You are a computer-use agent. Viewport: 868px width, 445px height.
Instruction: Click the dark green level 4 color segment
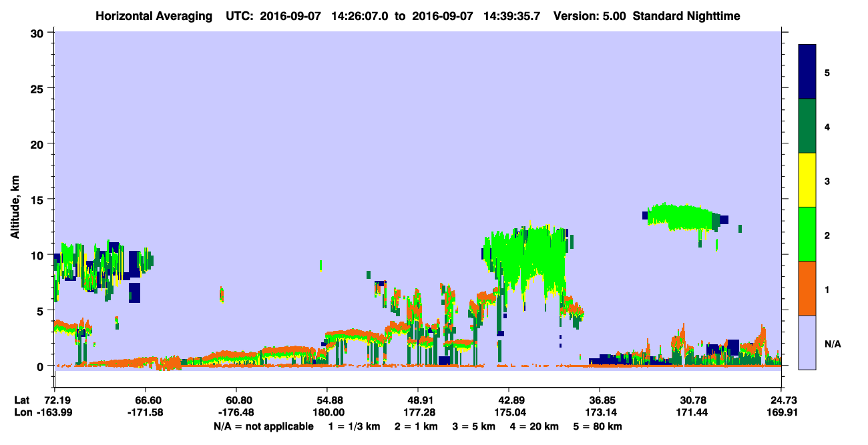[x=807, y=126]
